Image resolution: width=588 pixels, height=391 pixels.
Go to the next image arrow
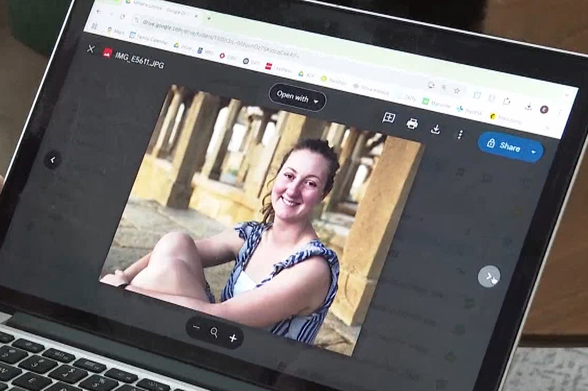pyautogui.click(x=489, y=276)
